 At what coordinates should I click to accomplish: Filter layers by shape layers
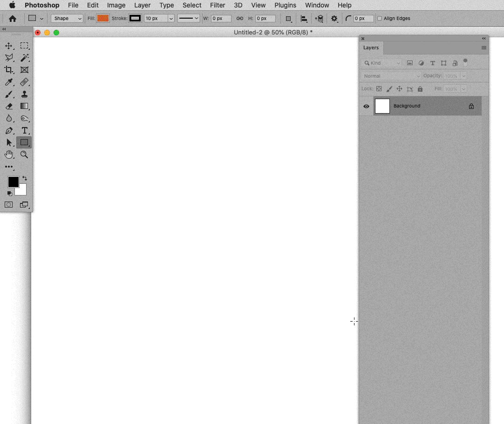click(x=443, y=63)
